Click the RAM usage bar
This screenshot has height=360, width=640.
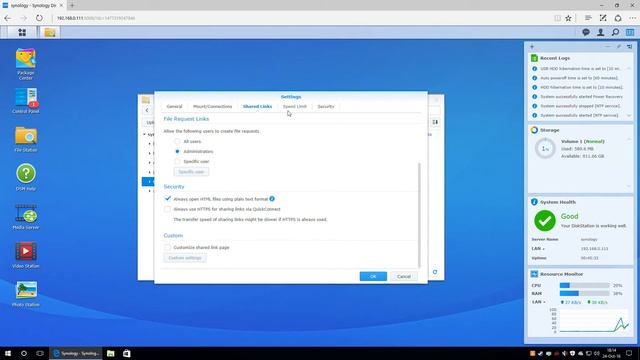click(x=584, y=293)
